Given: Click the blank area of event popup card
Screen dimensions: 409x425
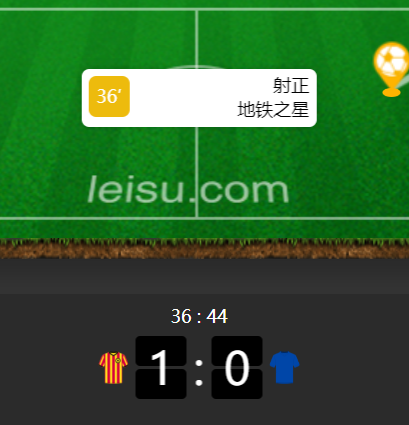Looking at the screenshot, I should click(183, 98).
